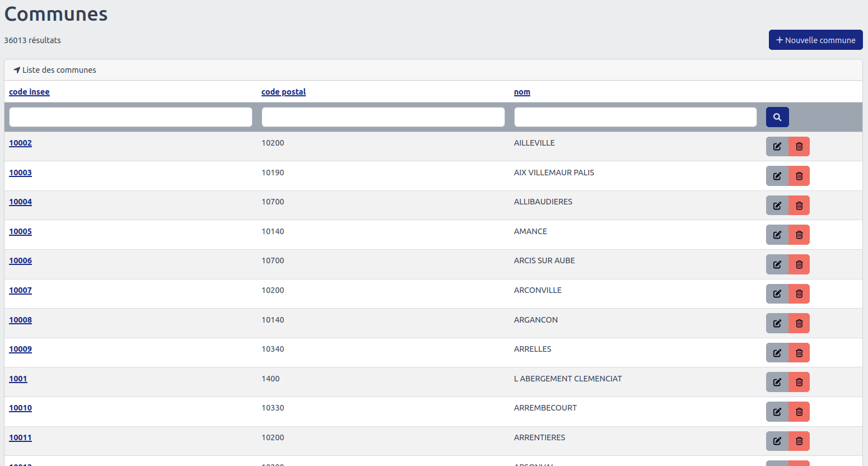Click the code postal filter input
Viewport: 868px width, 466px height.
pos(383,117)
